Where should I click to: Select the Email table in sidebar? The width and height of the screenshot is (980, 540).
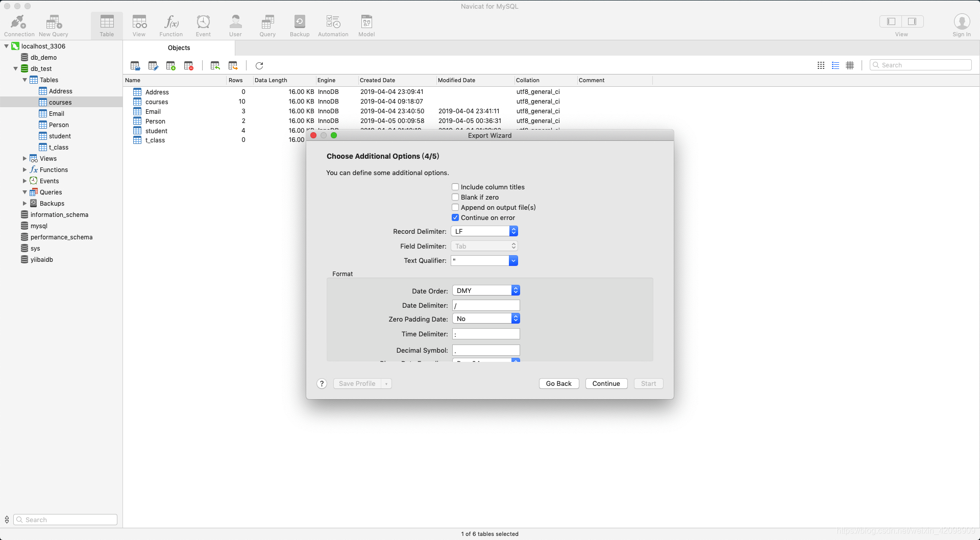(56, 113)
